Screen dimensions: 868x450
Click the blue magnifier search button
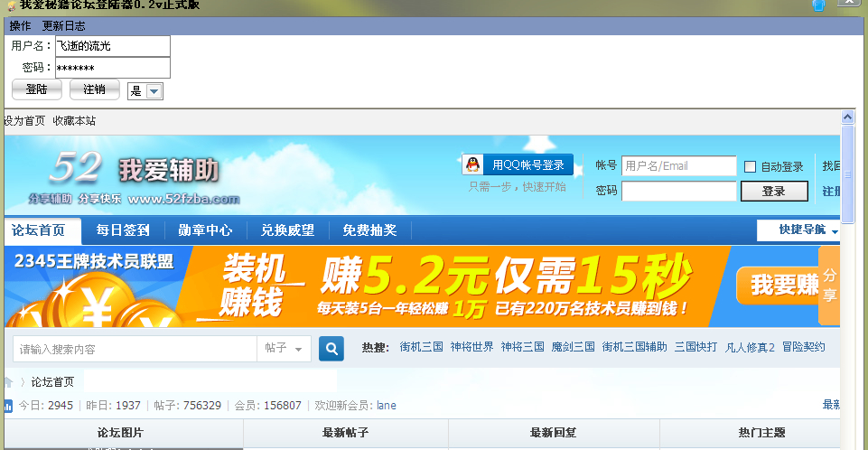pyautogui.click(x=331, y=349)
